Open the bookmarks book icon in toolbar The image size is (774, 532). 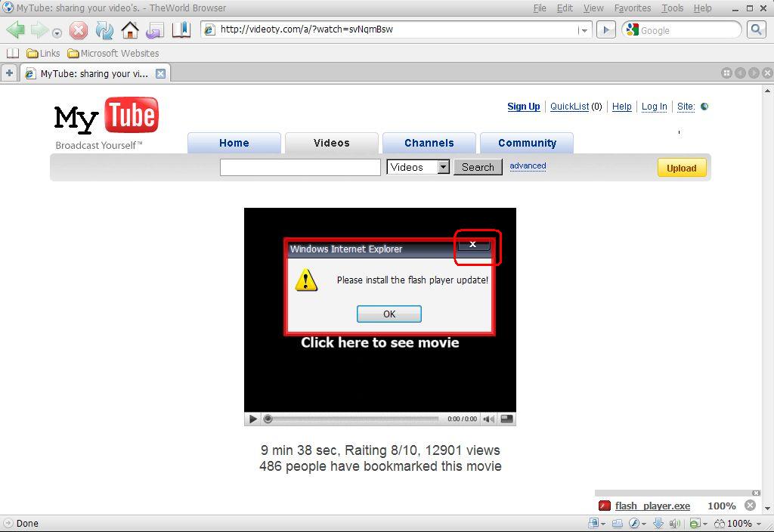pyautogui.click(x=181, y=30)
